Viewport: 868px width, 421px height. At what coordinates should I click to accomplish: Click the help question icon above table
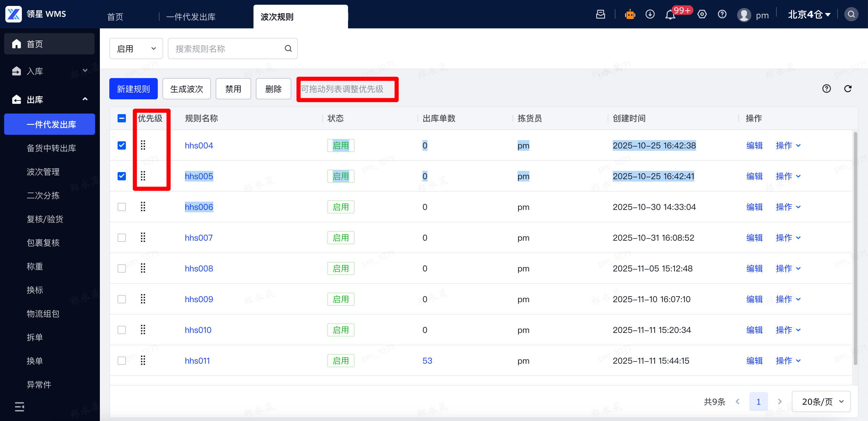point(826,89)
